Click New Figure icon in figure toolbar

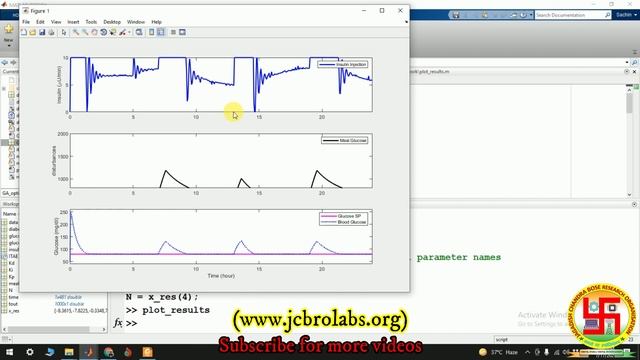[x=24, y=32]
